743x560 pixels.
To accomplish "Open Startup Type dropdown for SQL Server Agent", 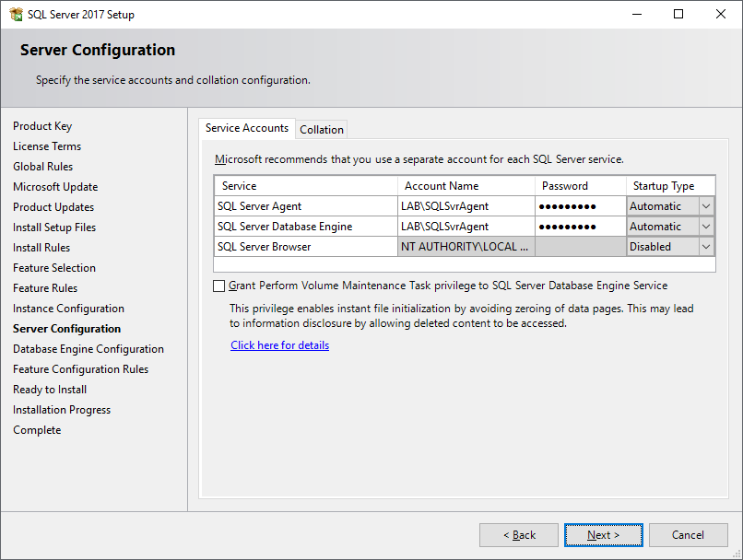I will tap(706, 206).
